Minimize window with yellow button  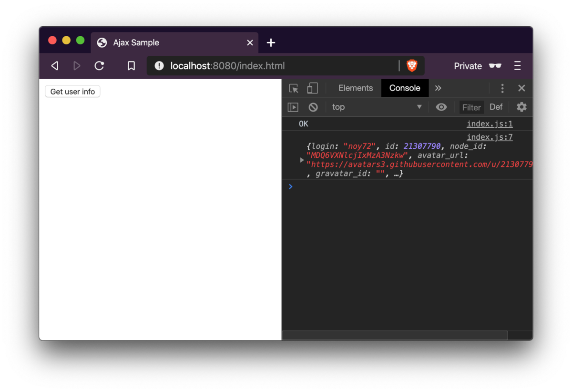66,41
